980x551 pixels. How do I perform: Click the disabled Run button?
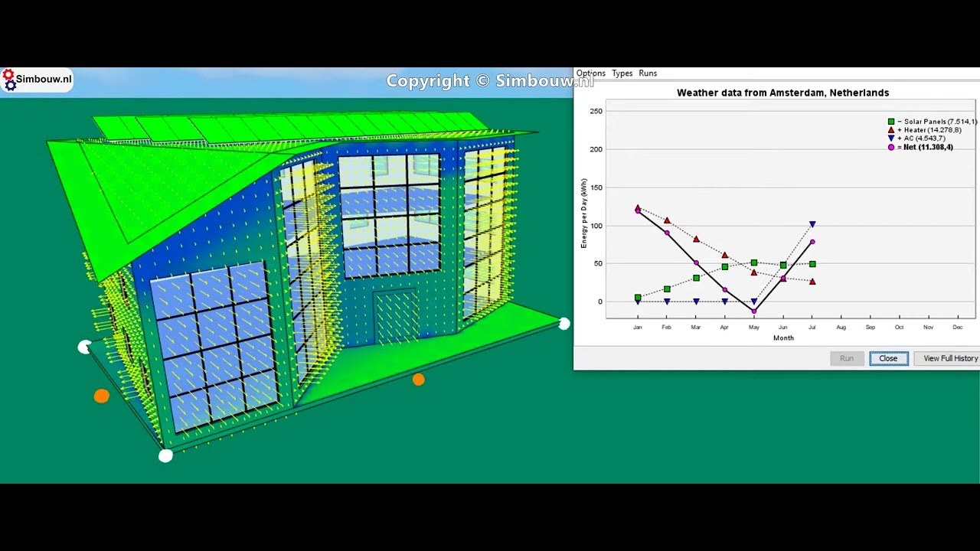[x=846, y=358]
